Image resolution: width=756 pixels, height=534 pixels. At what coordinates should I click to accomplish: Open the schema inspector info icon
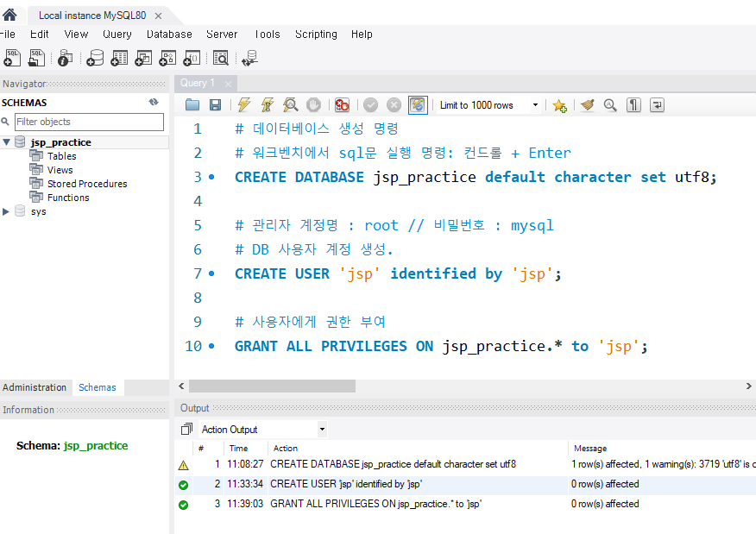point(65,58)
